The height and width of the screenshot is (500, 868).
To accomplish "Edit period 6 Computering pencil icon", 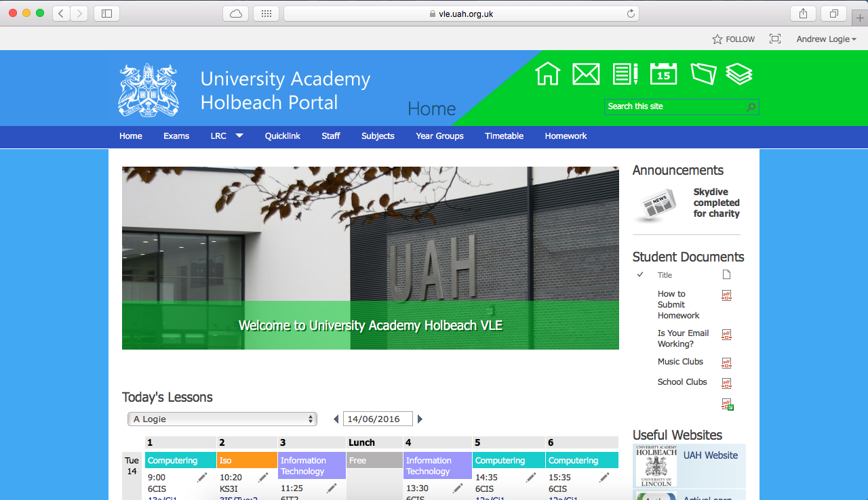I will (x=604, y=478).
